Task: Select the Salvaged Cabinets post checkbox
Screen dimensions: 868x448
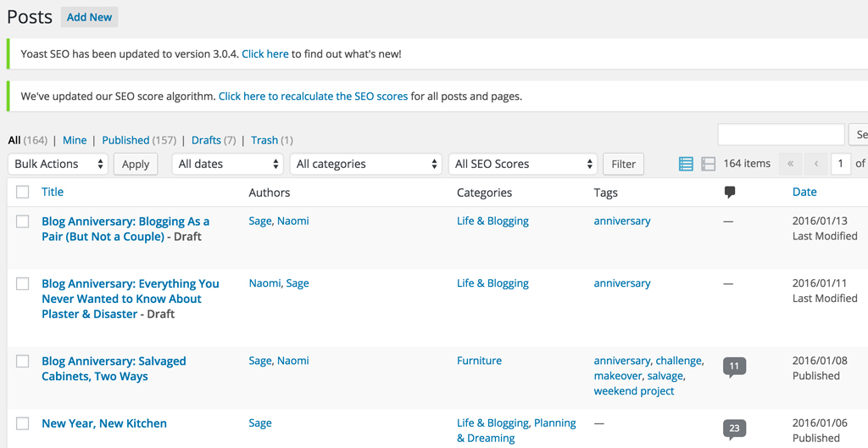Action: tap(23, 361)
